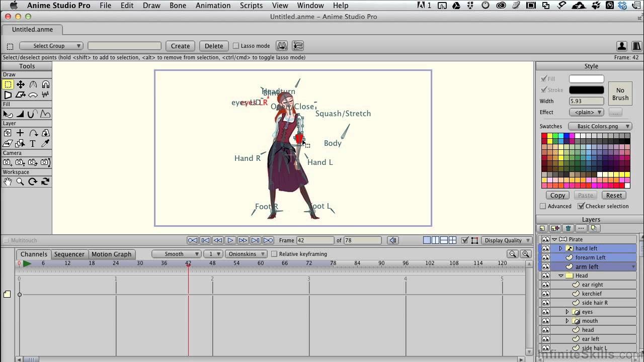Hide the Pirate layer
Screen dimensions: 644x362
click(545, 239)
